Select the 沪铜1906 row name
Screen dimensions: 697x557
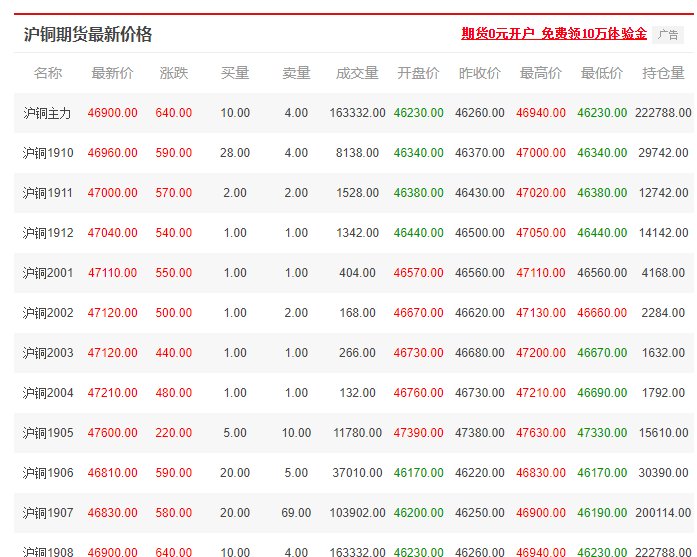48,473
